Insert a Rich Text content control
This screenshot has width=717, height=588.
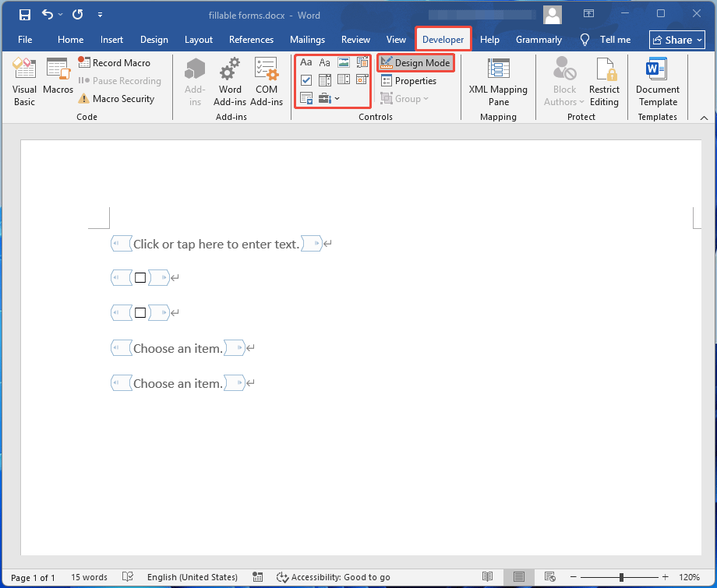[x=306, y=62]
